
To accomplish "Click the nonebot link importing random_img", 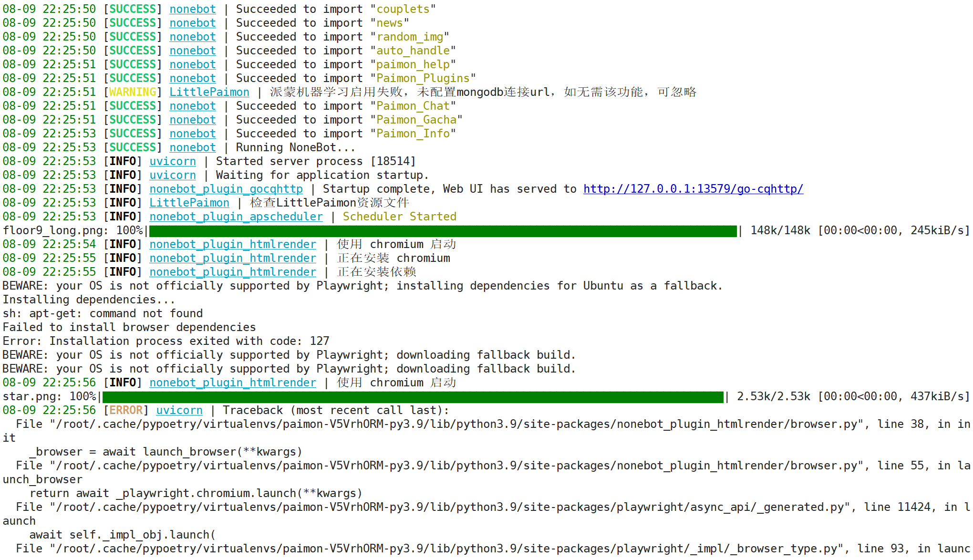I will tap(192, 36).
